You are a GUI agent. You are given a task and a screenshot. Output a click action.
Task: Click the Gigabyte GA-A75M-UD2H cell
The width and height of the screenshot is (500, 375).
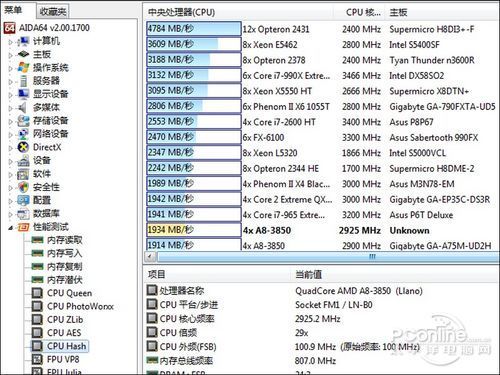(x=440, y=246)
